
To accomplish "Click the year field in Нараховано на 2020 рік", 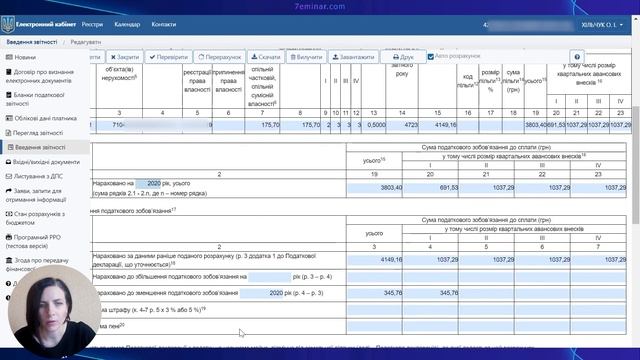I will click(148, 184).
